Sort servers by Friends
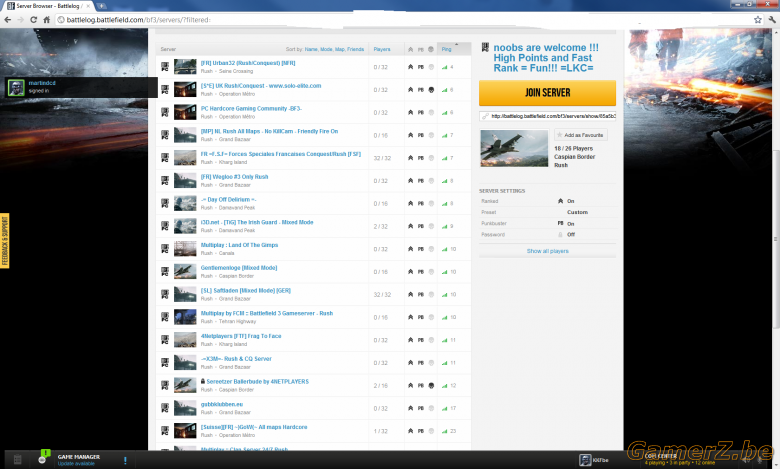Image resolution: width=780 pixels, height=469 pixels. [x=355, y=49]
